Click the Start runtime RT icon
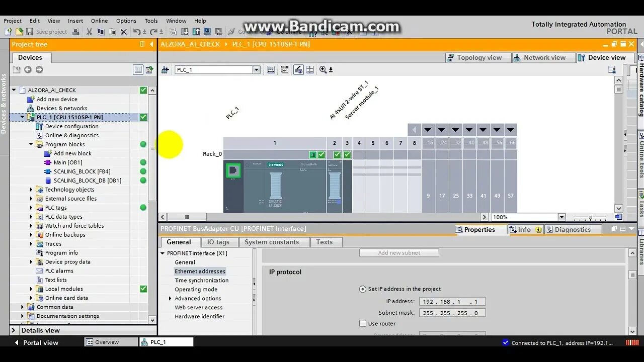 (x=219, y=32)
